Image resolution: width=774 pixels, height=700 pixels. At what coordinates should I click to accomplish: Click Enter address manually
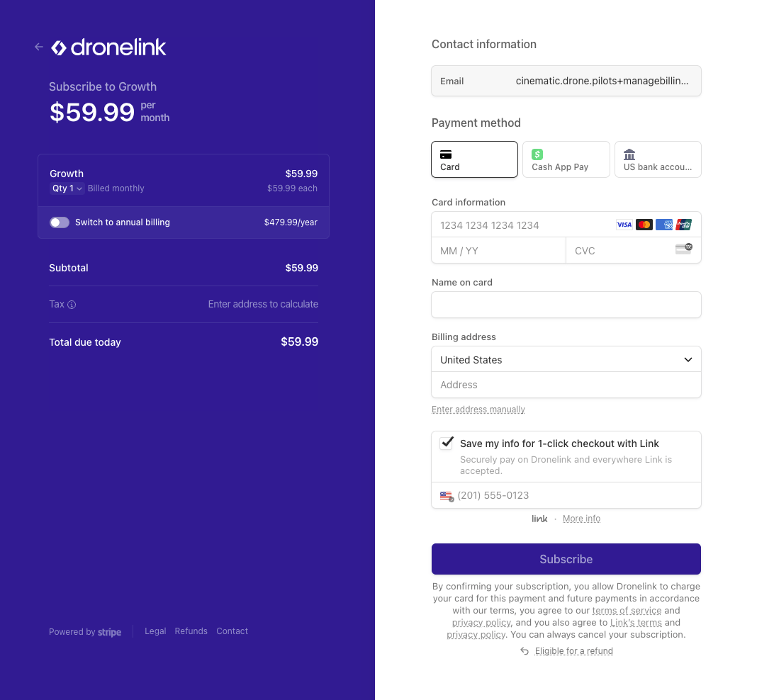click(478, 409)
